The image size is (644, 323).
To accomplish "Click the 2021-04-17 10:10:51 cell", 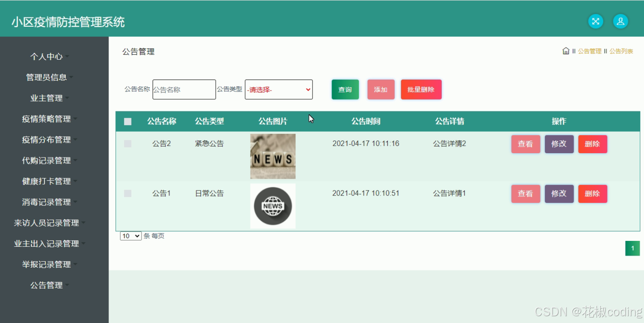I will pos(366,193).
